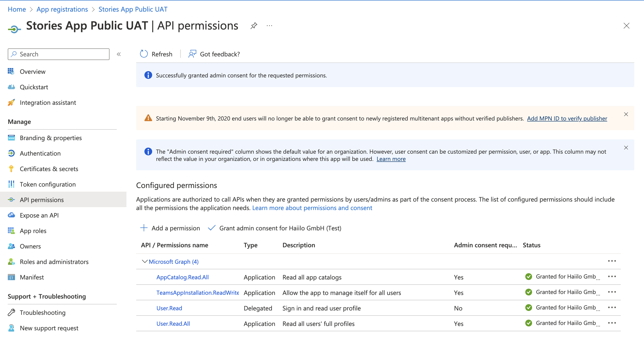Collapse the sidebar menu with double chevron
This screenshot has height=347, width=644.
[x=119, y=54]
